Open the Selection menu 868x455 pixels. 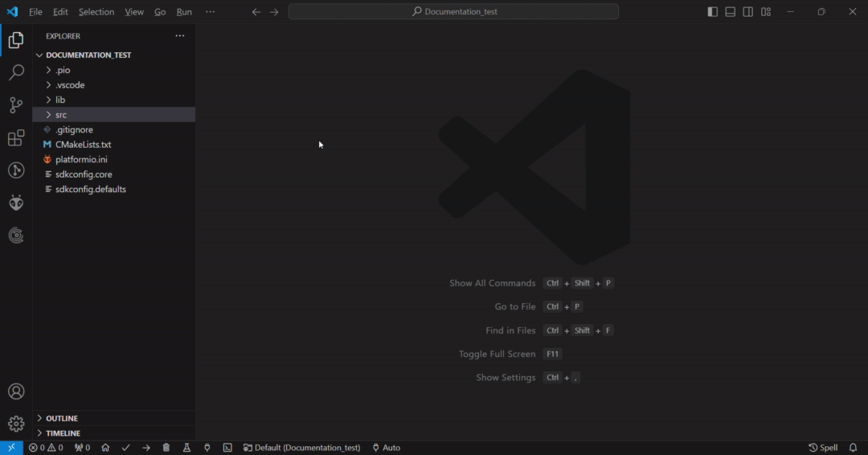[96, 12]
